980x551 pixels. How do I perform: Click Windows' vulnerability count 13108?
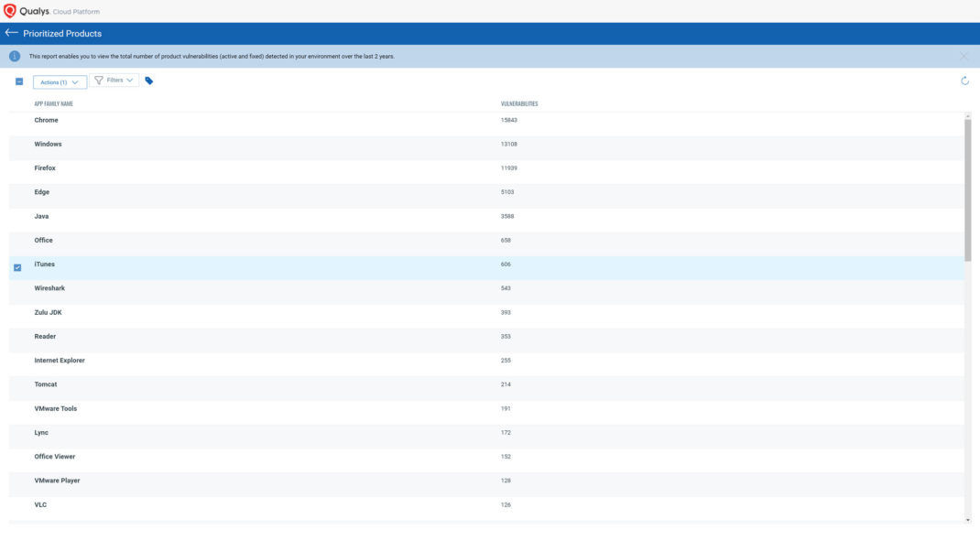click(508, 145)
